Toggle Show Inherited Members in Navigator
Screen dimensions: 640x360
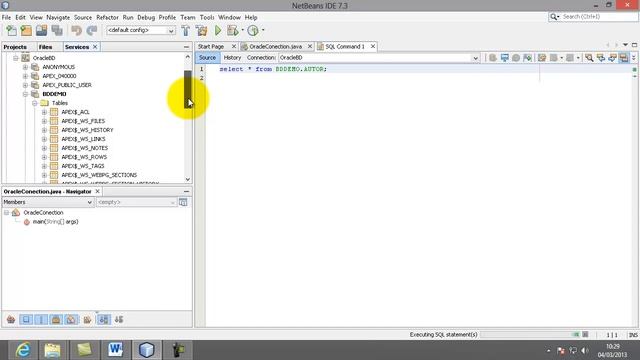pos(11,320)
